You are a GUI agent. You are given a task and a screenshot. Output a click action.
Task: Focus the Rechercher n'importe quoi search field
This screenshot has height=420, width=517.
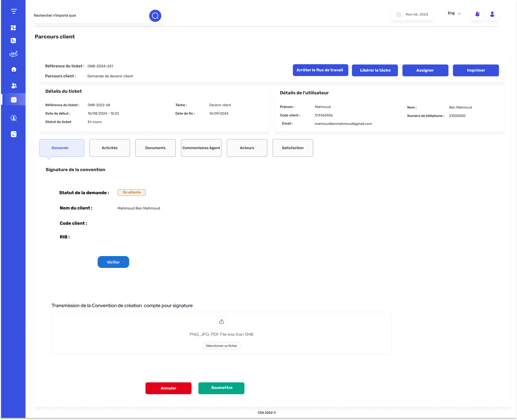(x=91, y=16)
